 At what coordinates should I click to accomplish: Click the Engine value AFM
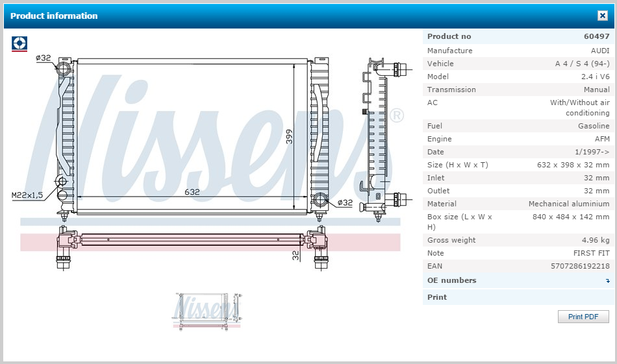(x=602, y=139)
